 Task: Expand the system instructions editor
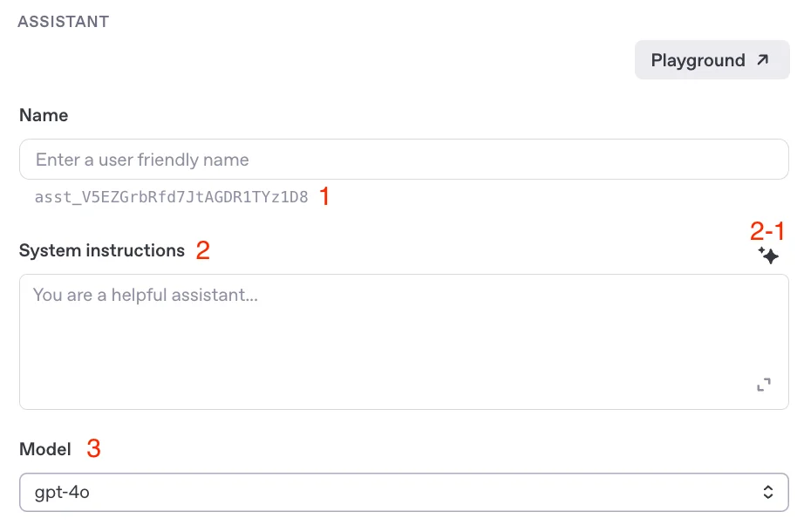764,385
